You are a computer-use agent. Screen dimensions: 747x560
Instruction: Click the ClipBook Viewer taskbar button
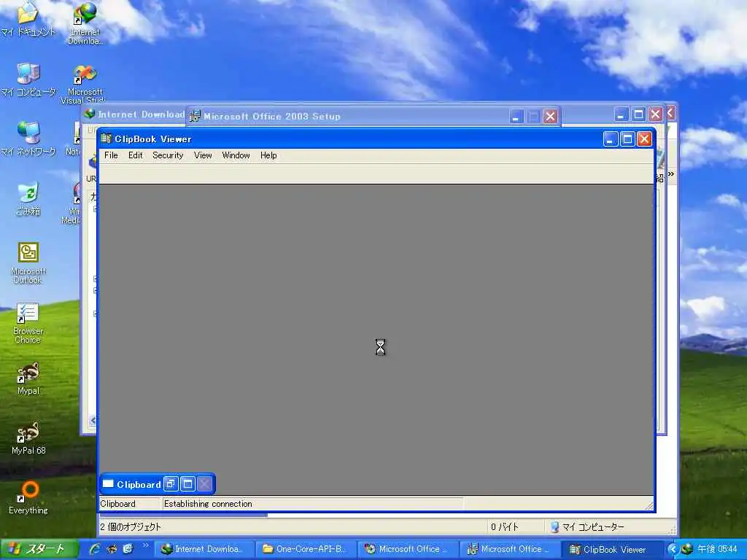[x=612, y=549]
